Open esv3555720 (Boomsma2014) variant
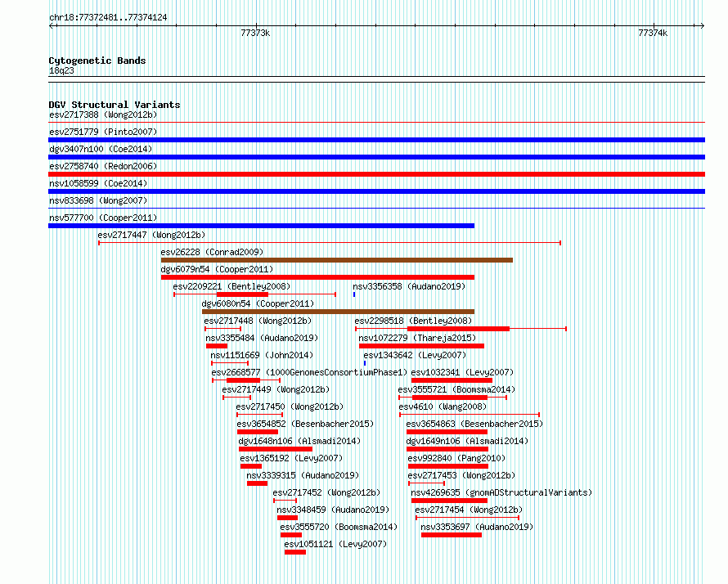The image size is (728, 584). coord(339,527)
